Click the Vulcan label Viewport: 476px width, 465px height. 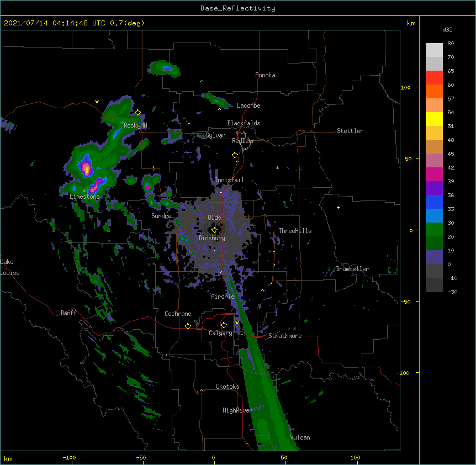click(300, 437)
